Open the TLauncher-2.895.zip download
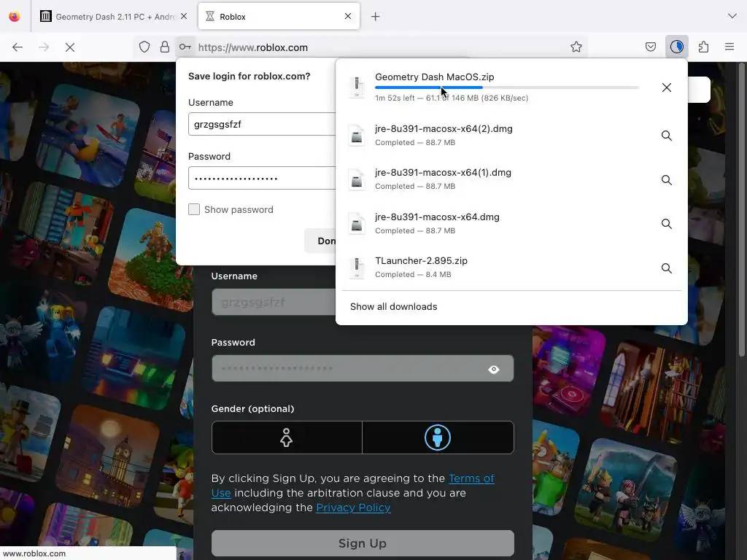The width and height of the screenshot is (747, 560). click(495, 267)
